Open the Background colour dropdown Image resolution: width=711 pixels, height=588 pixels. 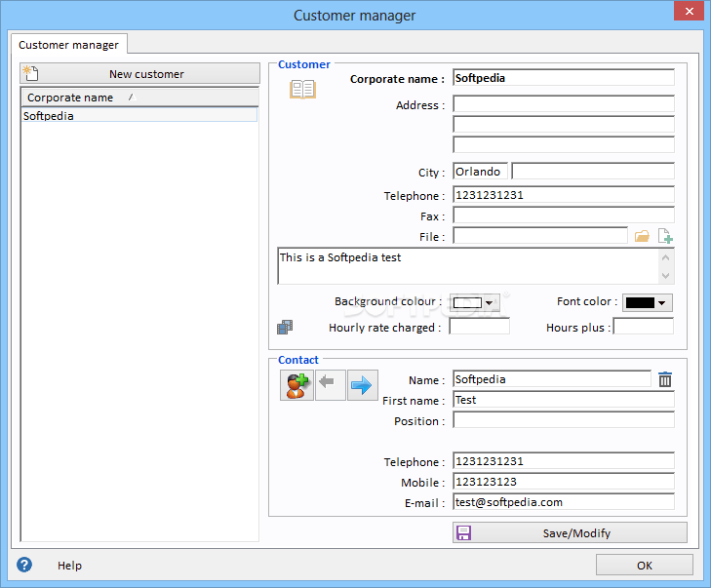475,302
